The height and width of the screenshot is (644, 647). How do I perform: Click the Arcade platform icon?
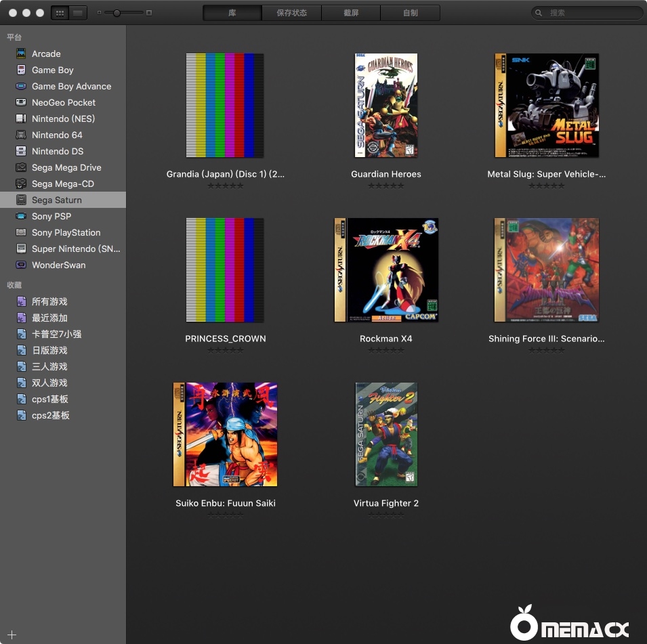pyautogui.click(x=21, y=53)
